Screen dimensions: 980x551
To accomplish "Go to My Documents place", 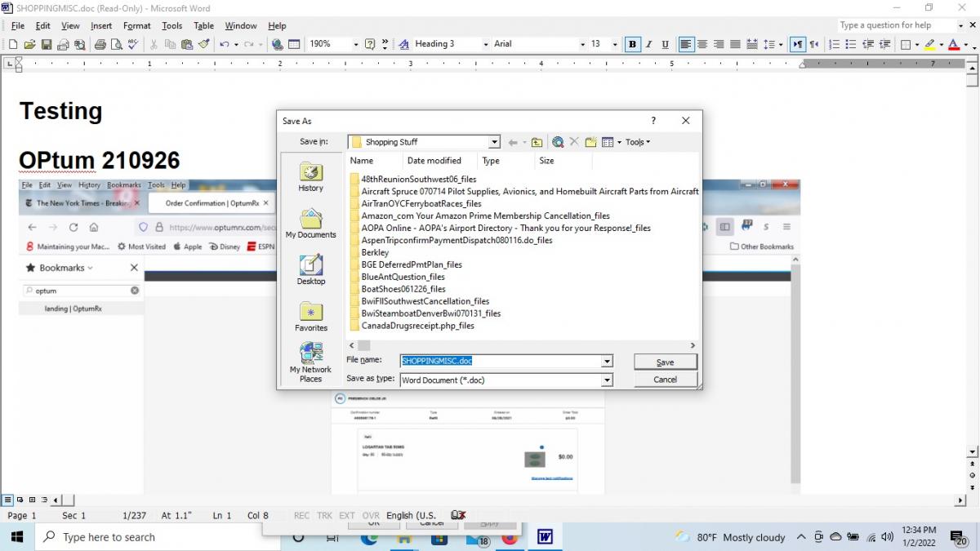I will click(310, 224).
